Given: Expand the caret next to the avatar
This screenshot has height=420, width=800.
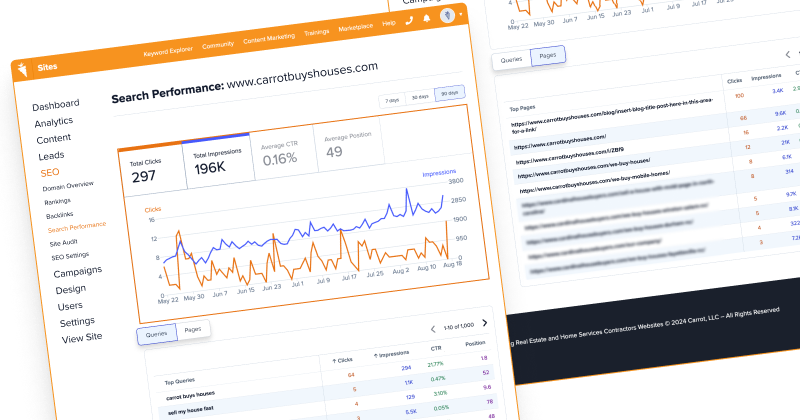Looking at the screenshot, I should pos(461,14).
